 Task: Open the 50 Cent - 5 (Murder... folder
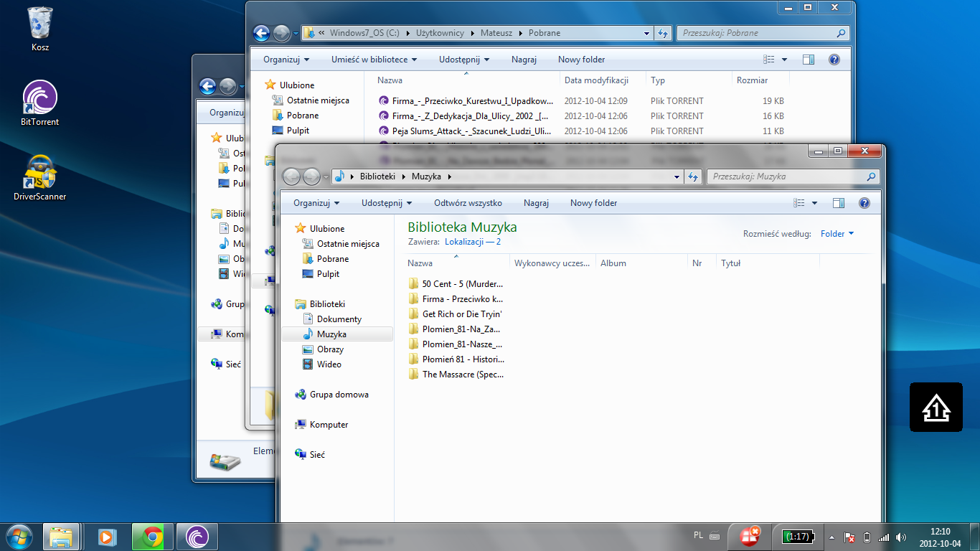click(x=456, y=284)
